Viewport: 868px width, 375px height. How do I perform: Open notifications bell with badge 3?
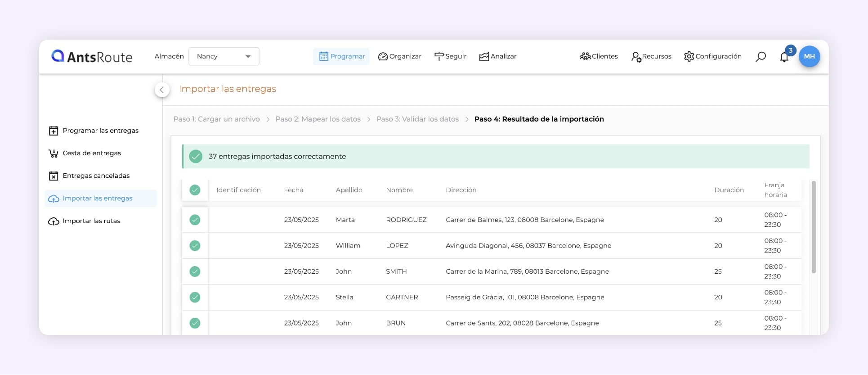pos(784,57)
